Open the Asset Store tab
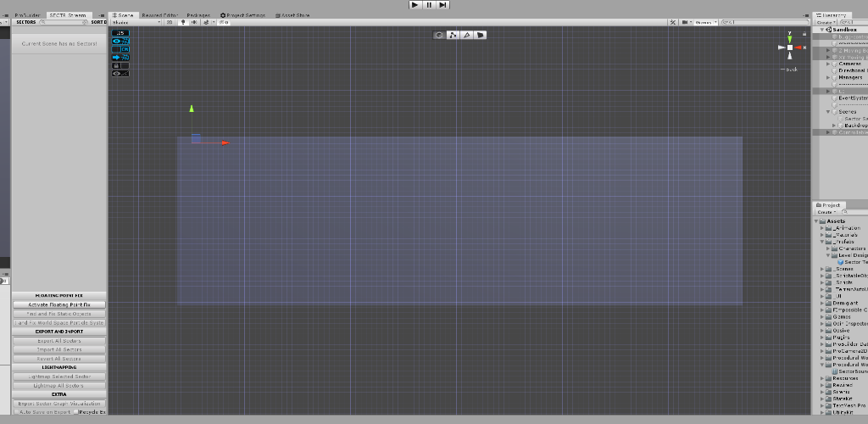The image size is (868, 424). coord(292,15)
